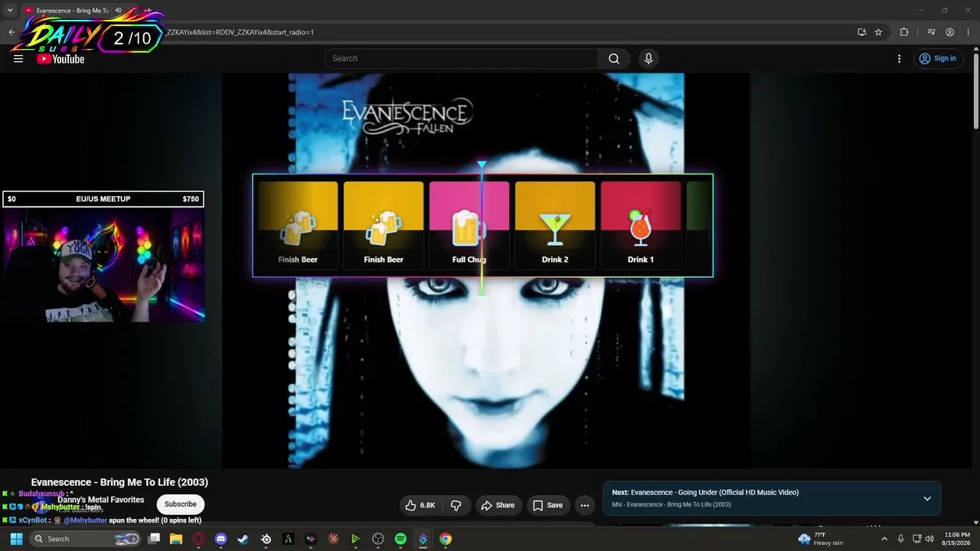Focus the YouTube search box
The height and width of the screenshot is (551, 980).
[x=462, y=59]
